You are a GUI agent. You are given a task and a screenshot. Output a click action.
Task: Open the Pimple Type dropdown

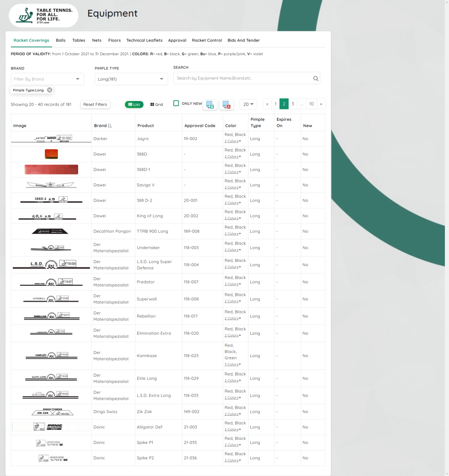(131, 79)
